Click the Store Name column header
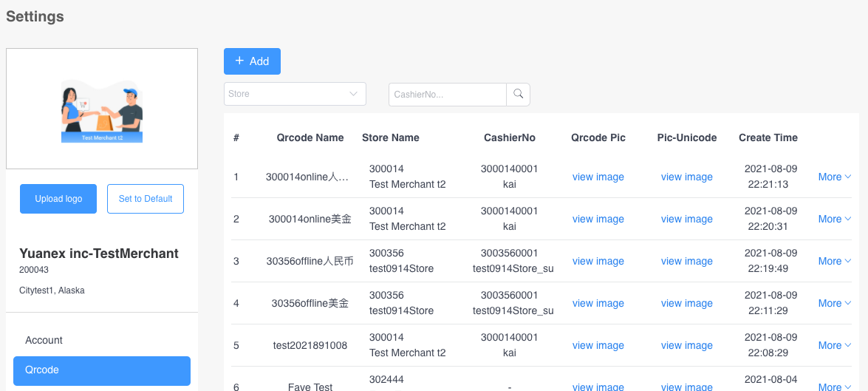Viewport: 868px width, 391px height. [391, 137]
